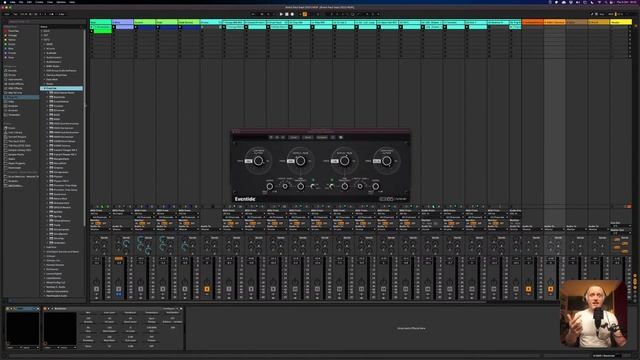Select Instruments in browser categories
640x360 pixels.
15,80
